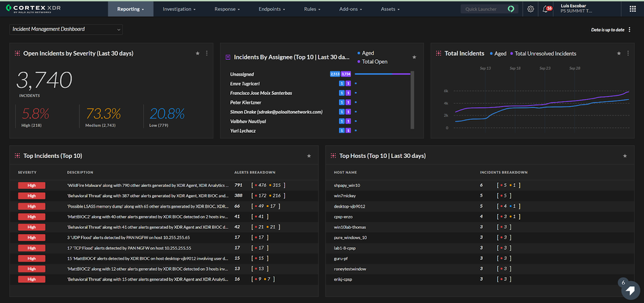Open kebab menu of Open Incidents by Severity
The width and height of the screenshot is (644, 303).
tap(207, 54)
